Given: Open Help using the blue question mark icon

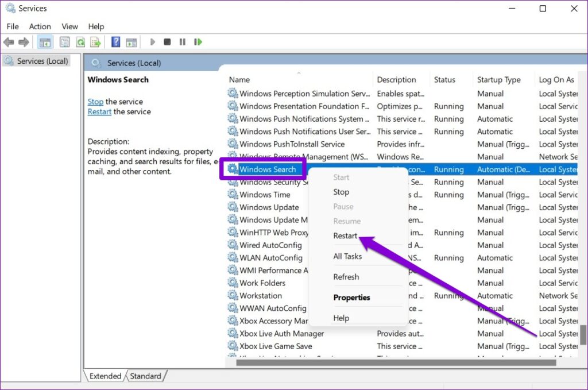Looking at the screenshot, I should point(114,41).
